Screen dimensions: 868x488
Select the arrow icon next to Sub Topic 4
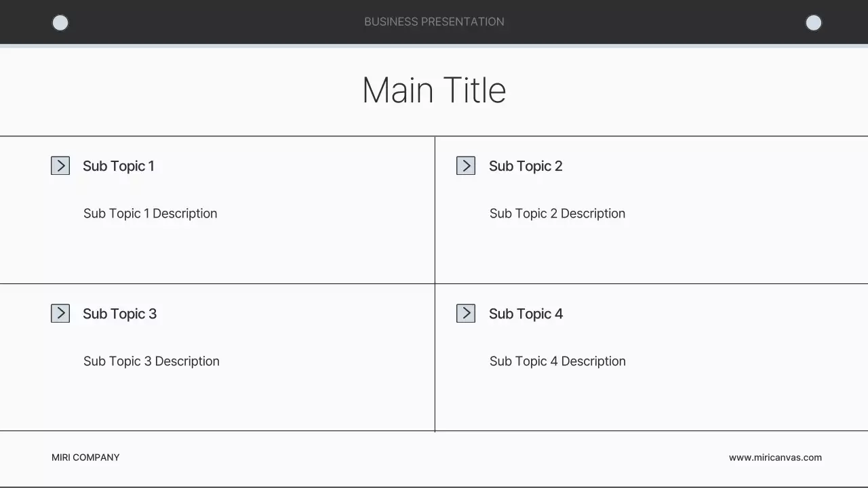point(466,313)
